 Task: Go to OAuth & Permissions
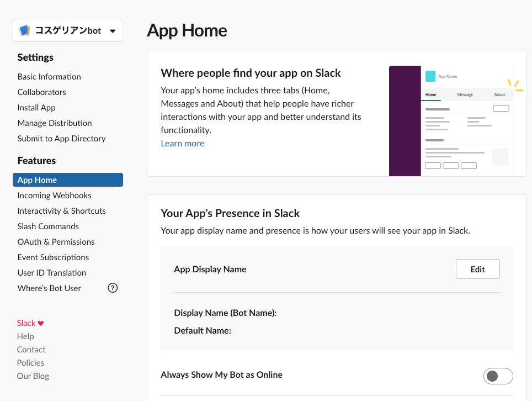56,242
